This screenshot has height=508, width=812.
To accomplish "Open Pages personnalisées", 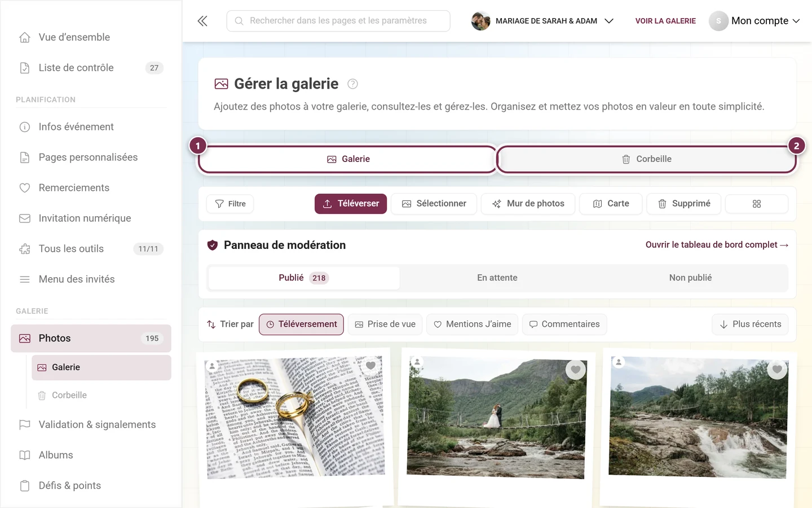I will point(91,157).
